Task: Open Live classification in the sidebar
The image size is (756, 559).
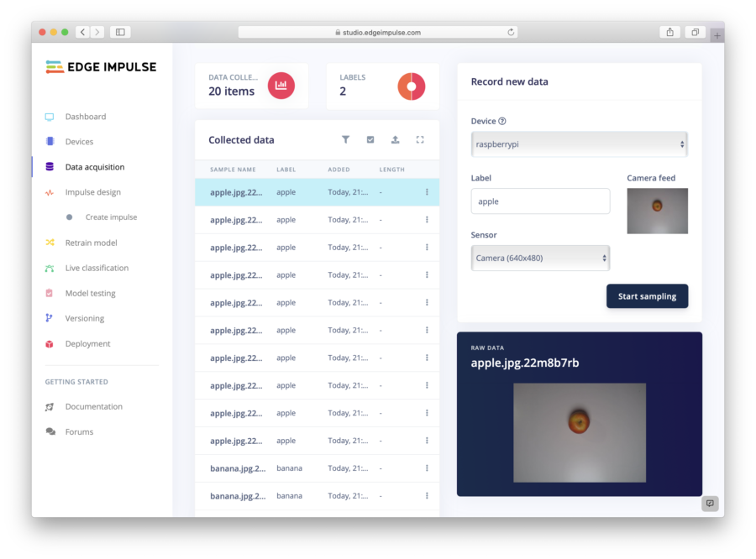Action: click(97, 268)
